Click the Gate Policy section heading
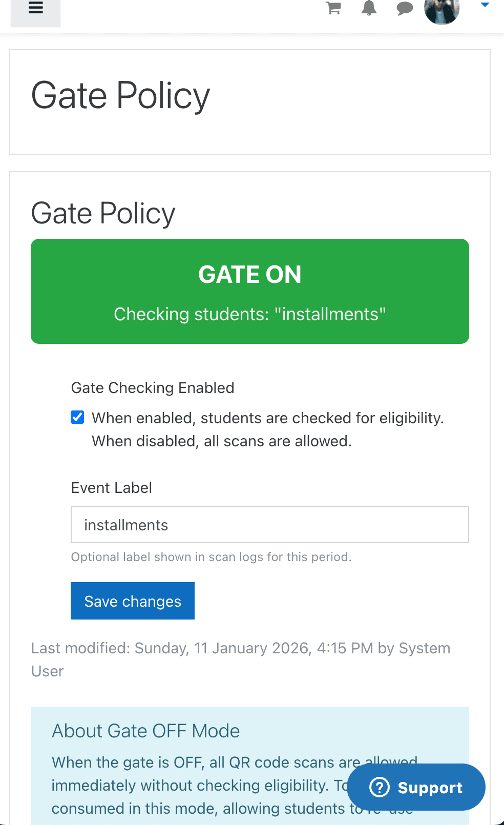Viewport: 504px width, 825px height. (x=103, y=213)
